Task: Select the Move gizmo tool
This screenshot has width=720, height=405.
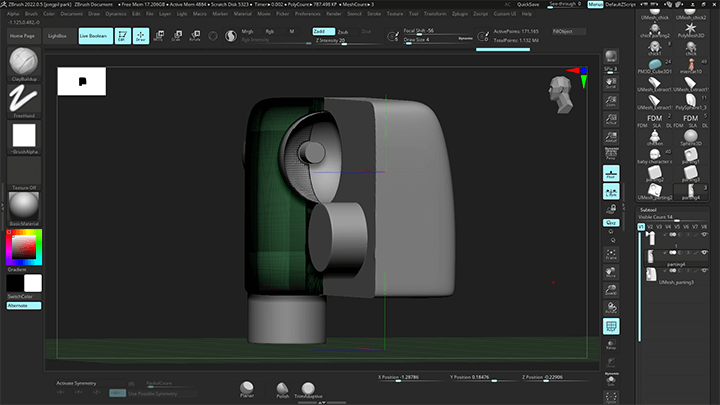Action: pos(159,36)
